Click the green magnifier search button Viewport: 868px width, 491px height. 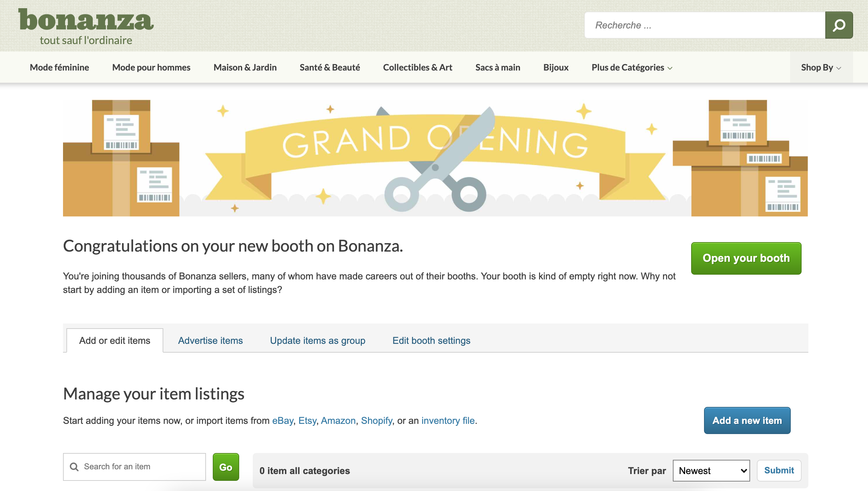pos(839,25)
